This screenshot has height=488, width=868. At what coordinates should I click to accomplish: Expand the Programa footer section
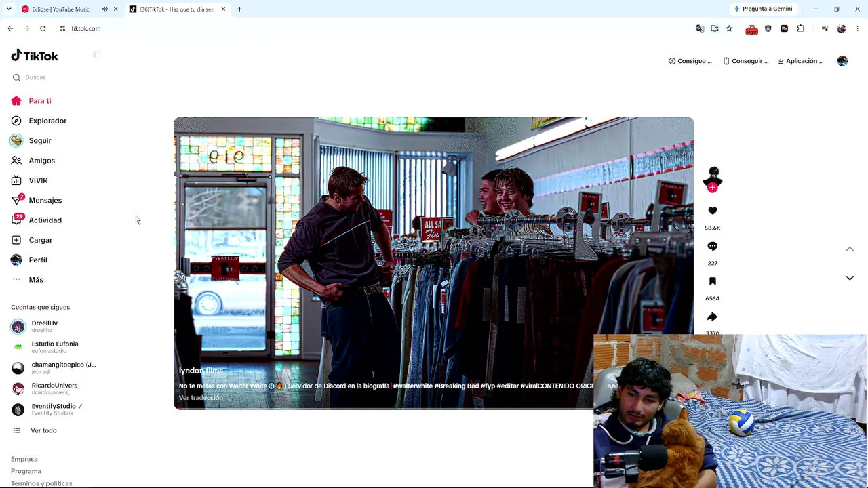click(x=26, y=471)
